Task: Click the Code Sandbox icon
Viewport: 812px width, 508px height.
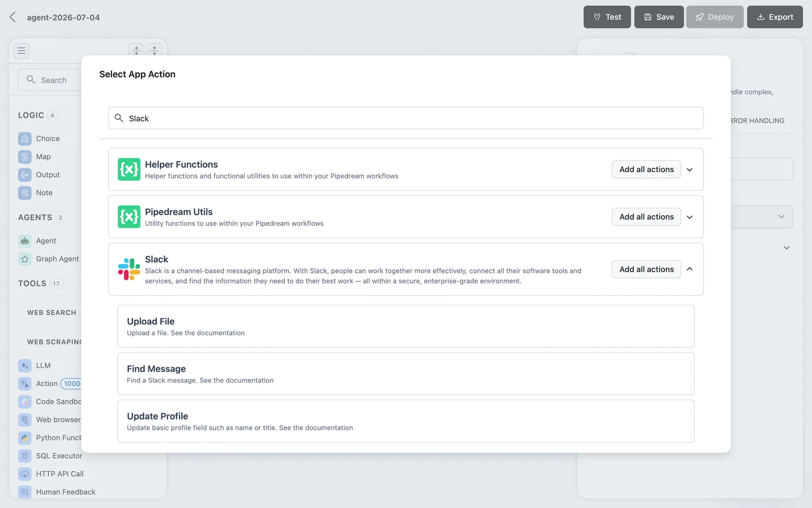Action: pos(25,402)
